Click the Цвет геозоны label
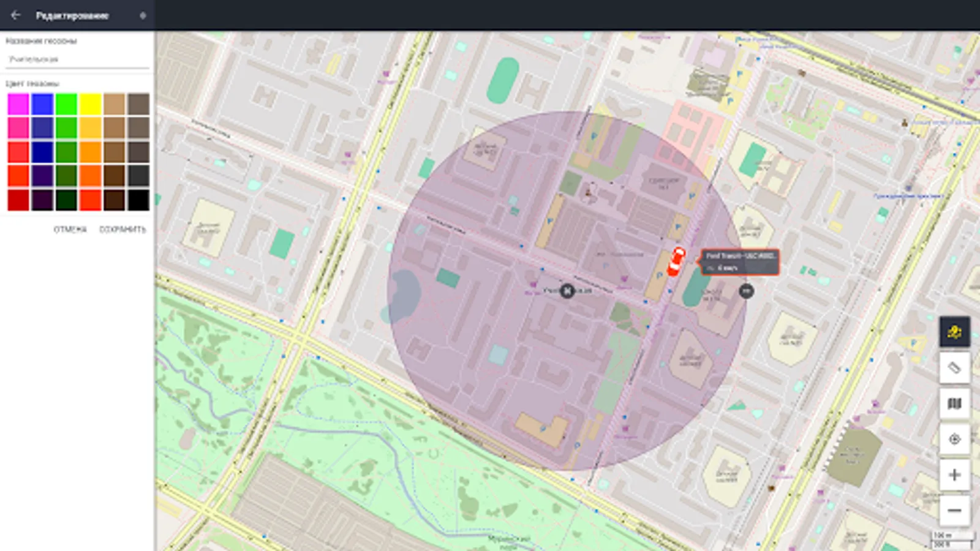This screenshot has height=551, width=980. click(x=32, y=83)
